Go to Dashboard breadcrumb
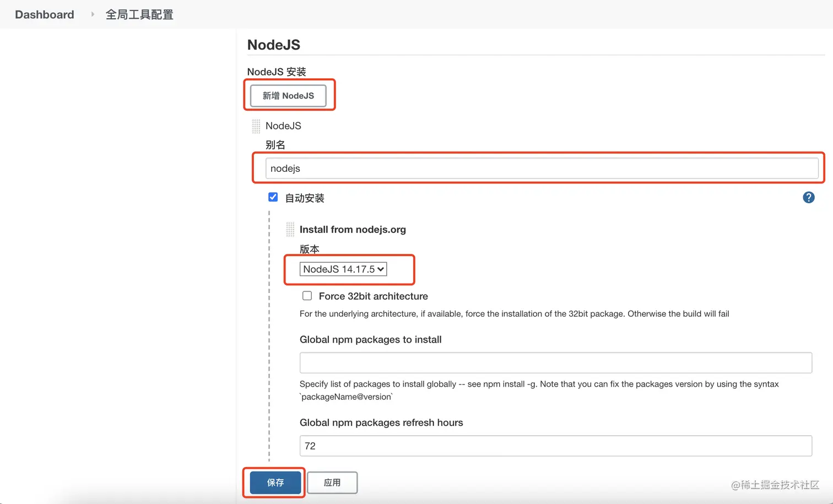Viewport: 833px width, 504px height. pyautogui.click(x=45, y=14)
